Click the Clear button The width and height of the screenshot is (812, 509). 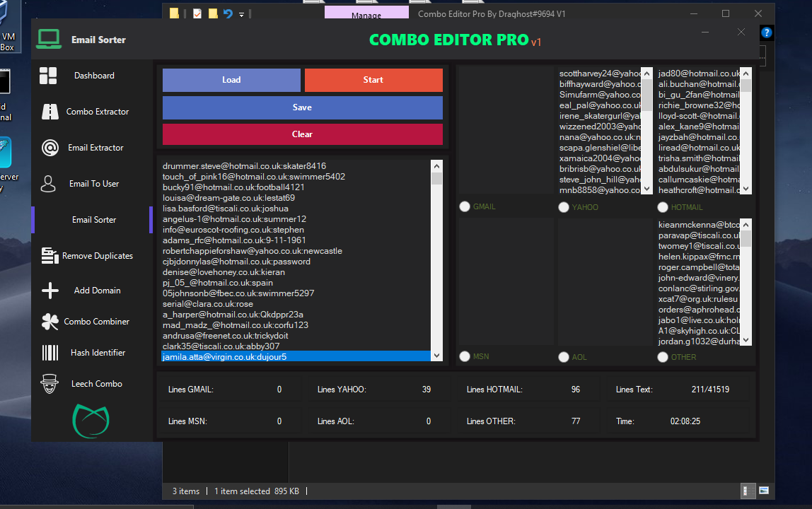(x=303, y=134)
